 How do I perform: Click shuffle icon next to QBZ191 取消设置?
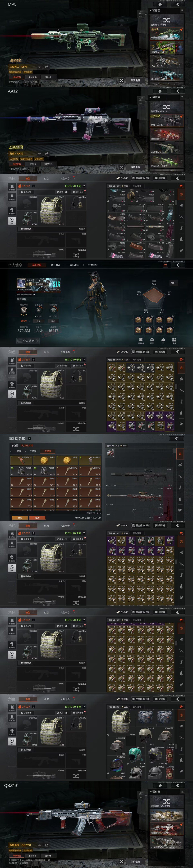click(121, 862)
